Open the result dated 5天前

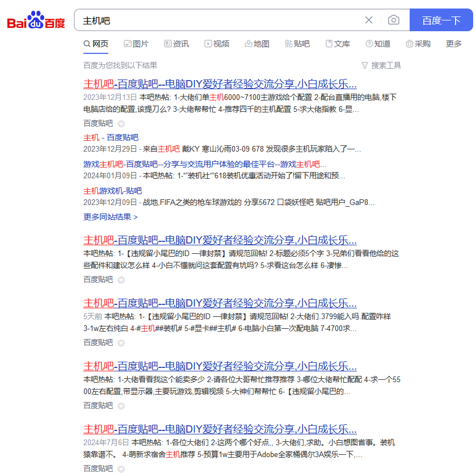220,303
